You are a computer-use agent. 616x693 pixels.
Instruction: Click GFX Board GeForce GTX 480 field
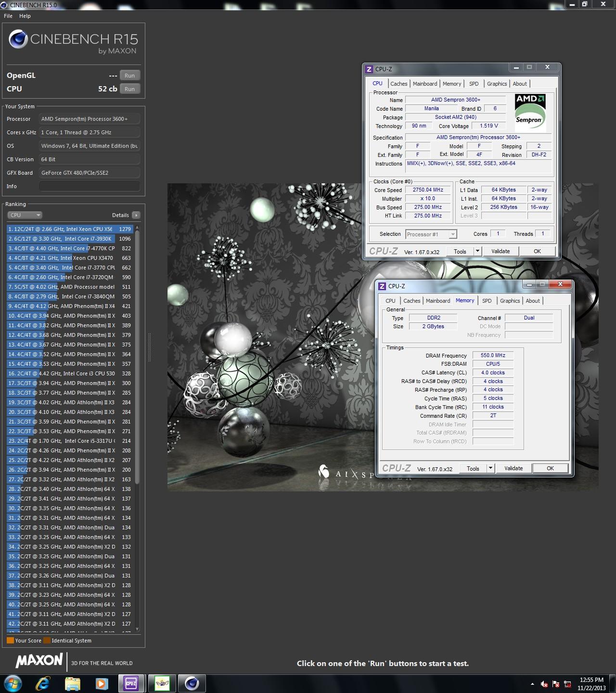(x=90, y=173)
